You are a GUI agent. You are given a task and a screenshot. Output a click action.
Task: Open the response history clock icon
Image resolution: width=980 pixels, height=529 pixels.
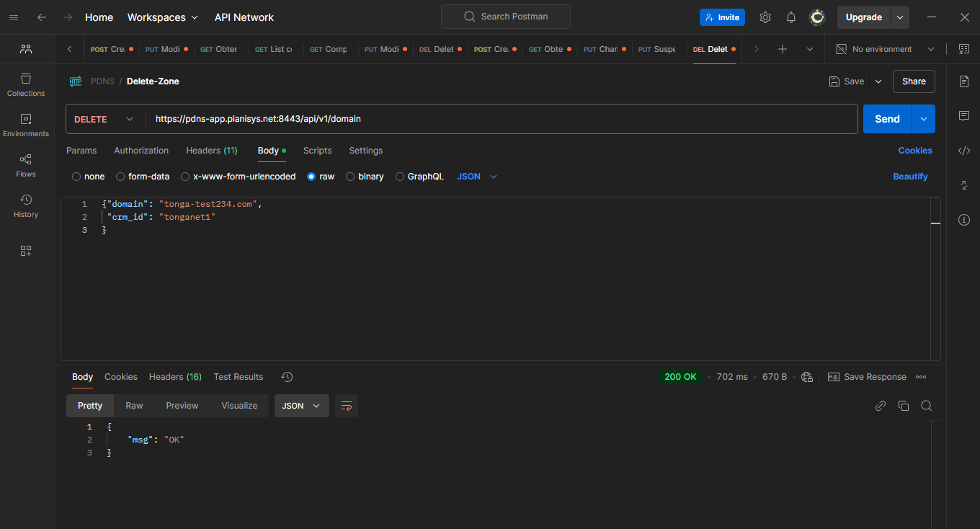pos(287,377)
